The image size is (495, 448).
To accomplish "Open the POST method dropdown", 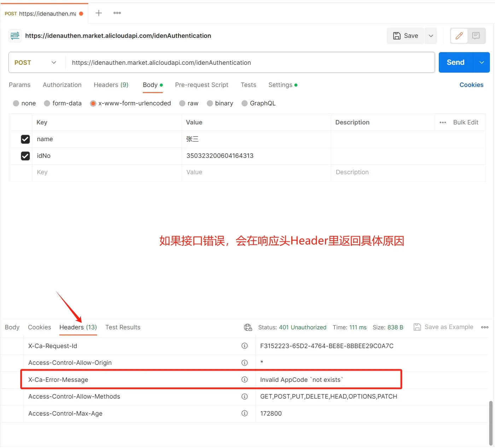I will 35,62.
